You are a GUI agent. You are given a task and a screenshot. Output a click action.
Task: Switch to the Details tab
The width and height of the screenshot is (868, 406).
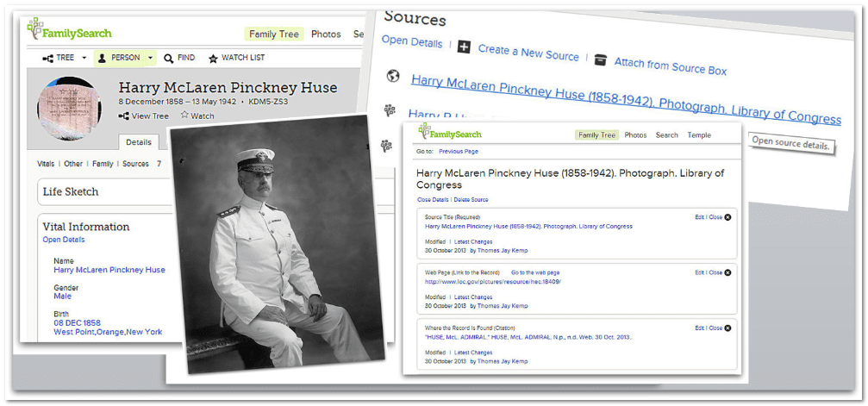point(139,142)
